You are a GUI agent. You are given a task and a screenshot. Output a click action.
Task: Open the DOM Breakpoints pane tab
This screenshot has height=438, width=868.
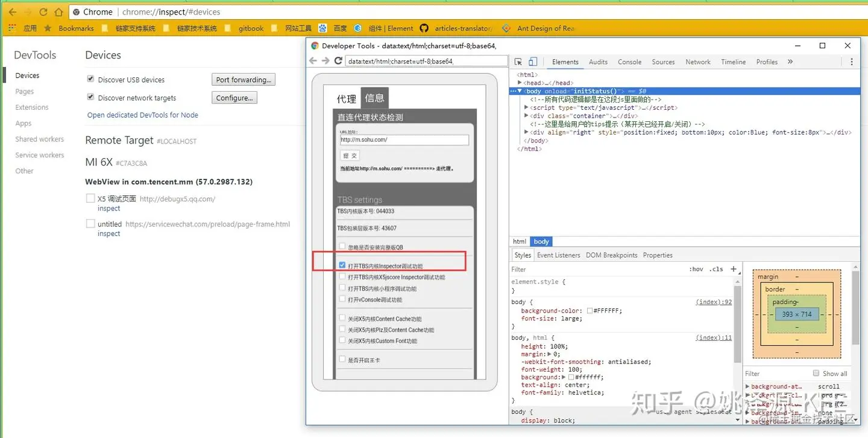point(611,255)
